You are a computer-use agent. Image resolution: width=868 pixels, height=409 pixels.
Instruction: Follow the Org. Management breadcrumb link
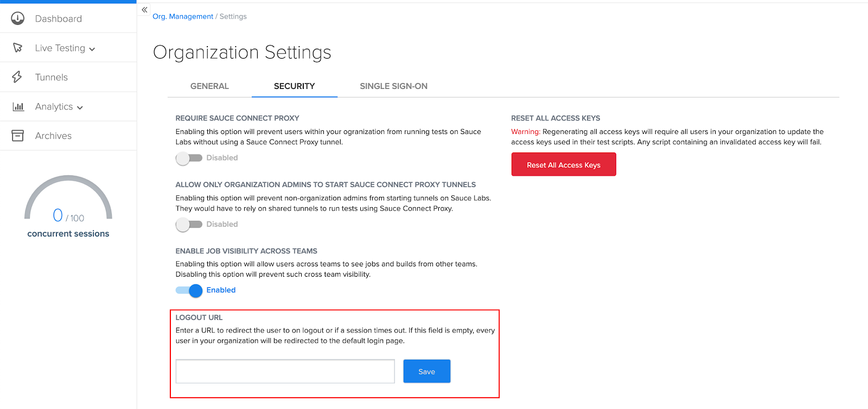tap(183, 16)
